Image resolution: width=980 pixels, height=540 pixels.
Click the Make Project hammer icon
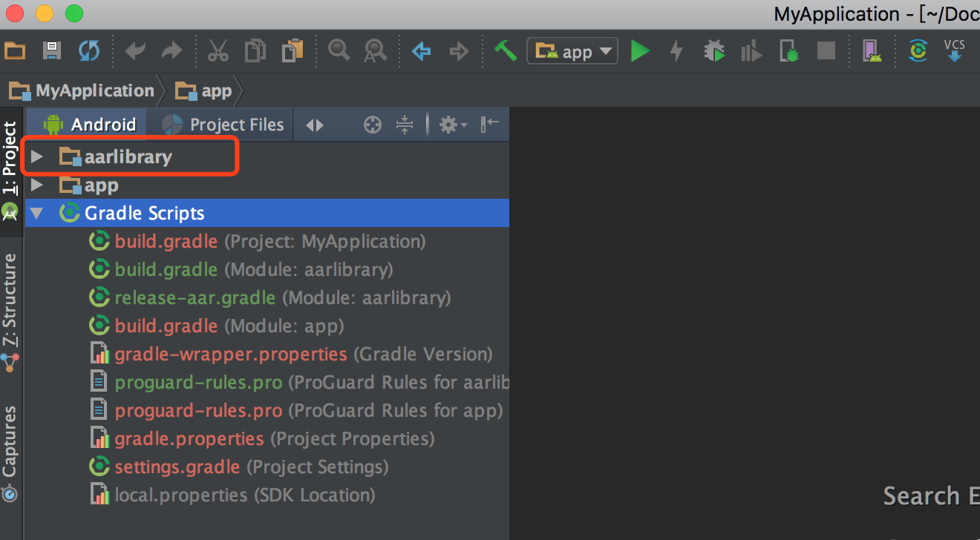tap(505, 51)
